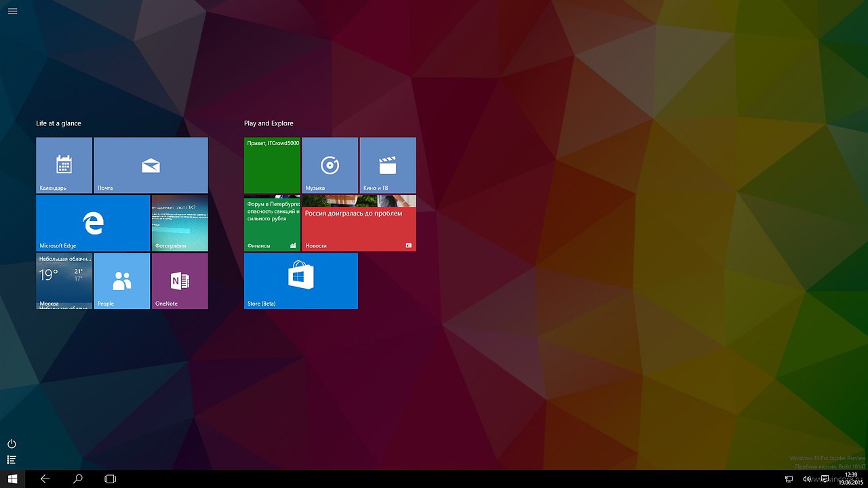Image resolution: width=868 pixels, height=488 pixels.
Task: Open the Store (Beta) tile
Action: [300, 281]
